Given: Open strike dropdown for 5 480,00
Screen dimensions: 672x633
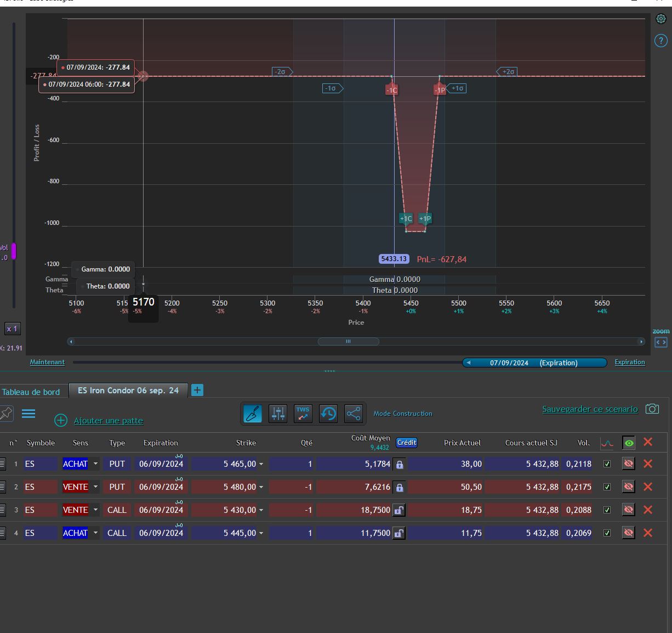Looking at the screenshot, I should [x=261, y=488].
